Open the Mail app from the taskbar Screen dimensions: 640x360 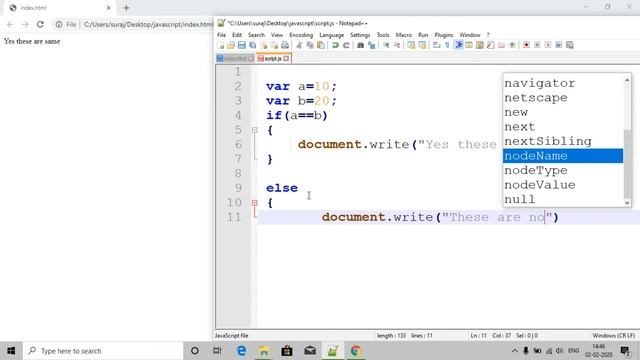(310, 351)
